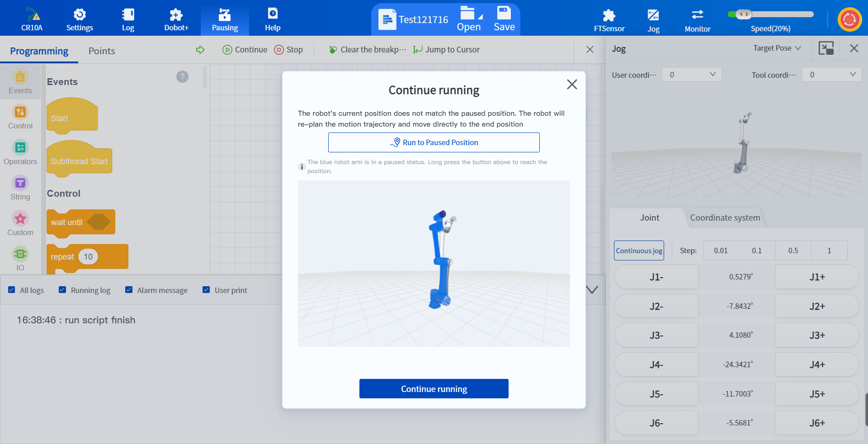The height and width of the screenshot is (444, 868).
Task: Click the Save file icon
Action: [x=504, y=14]
